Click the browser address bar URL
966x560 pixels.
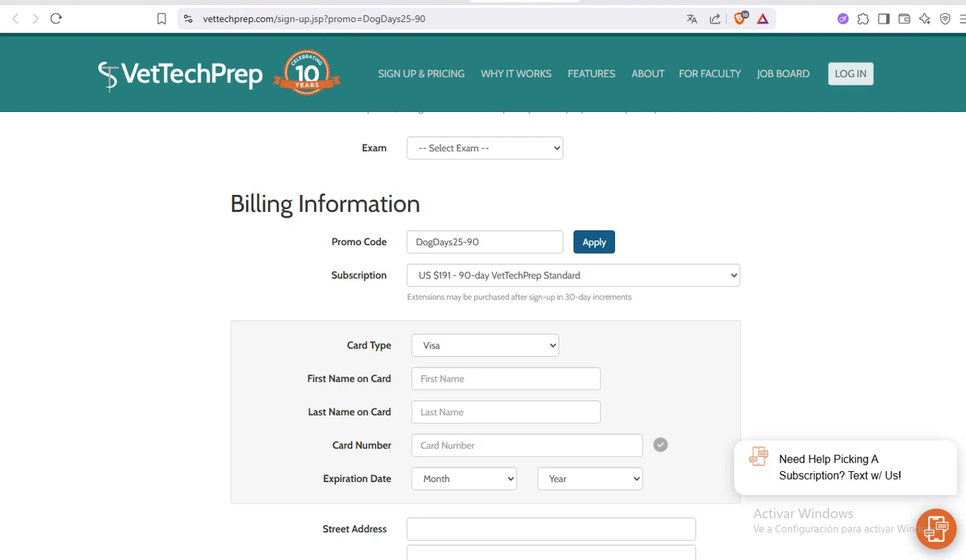314,19
